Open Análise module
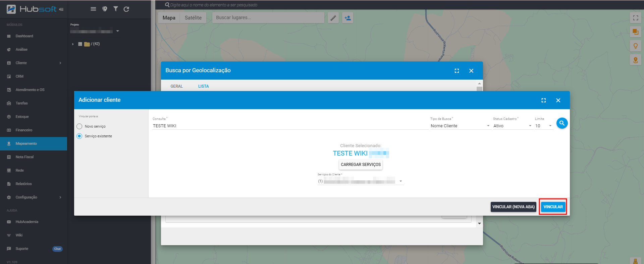Viewport: 644px width, 264px height. pyautogui.click(x=34, y=49)
